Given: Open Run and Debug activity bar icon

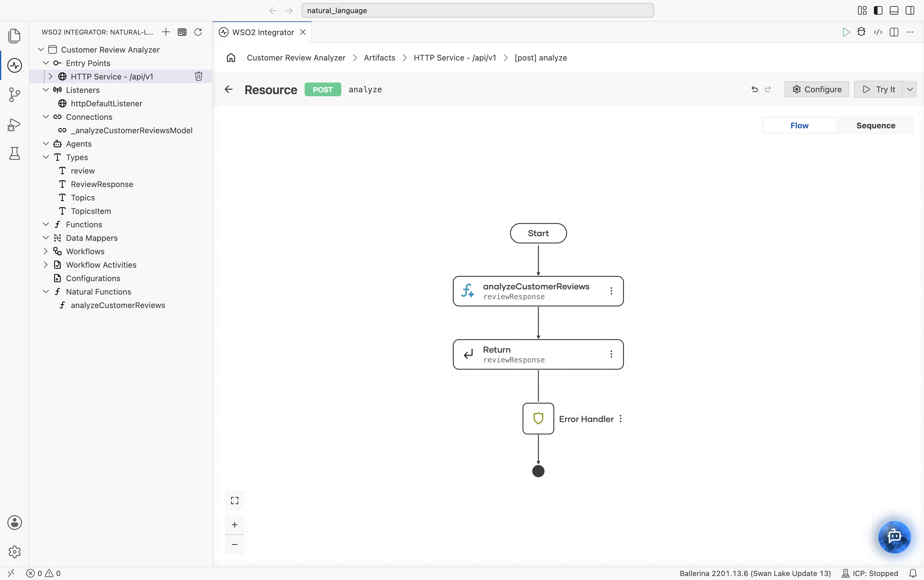Looking at the screenshot, I should click(15, 124).
